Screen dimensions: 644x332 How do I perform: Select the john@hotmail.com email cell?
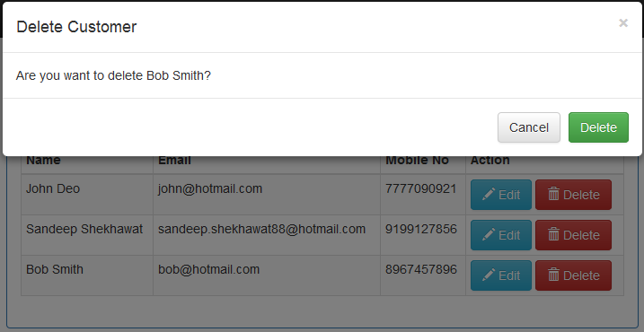(x=267, y=195)
